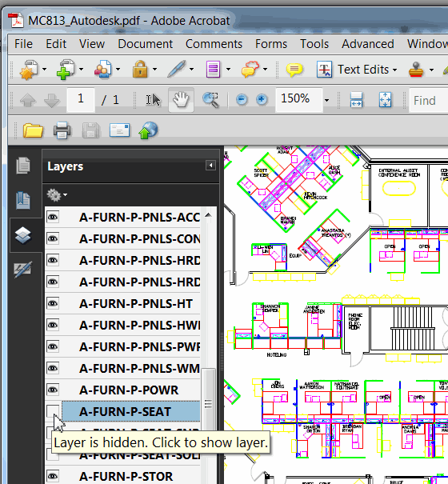Screen dimensions: 448x484
Task: Click the Upload globe icon
Action: pos(148,130)
